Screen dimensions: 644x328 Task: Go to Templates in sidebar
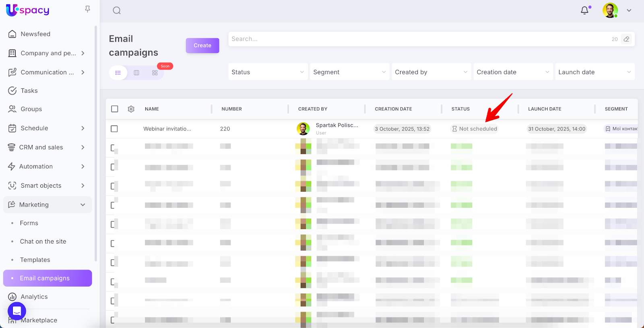coord(35,260)
